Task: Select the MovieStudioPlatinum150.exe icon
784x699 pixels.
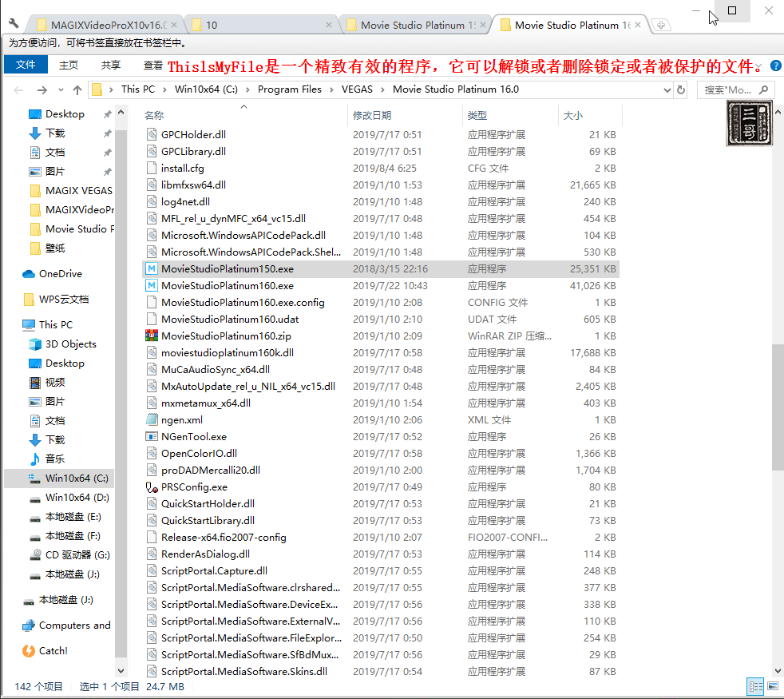Action: coord(152,268)
